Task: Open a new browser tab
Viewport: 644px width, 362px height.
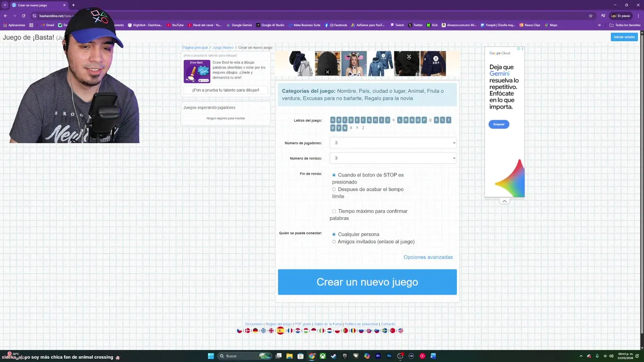Action: click(73, 5)
